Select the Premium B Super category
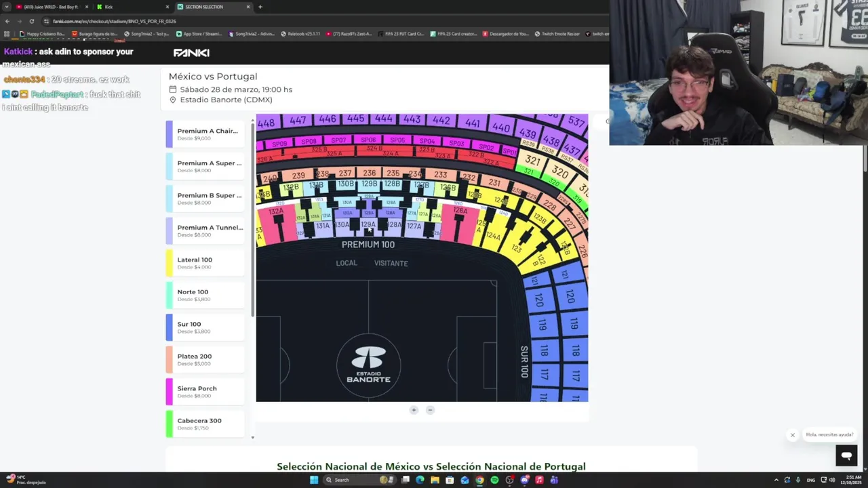Screen dimensions: 868x488 pos(205,199)
